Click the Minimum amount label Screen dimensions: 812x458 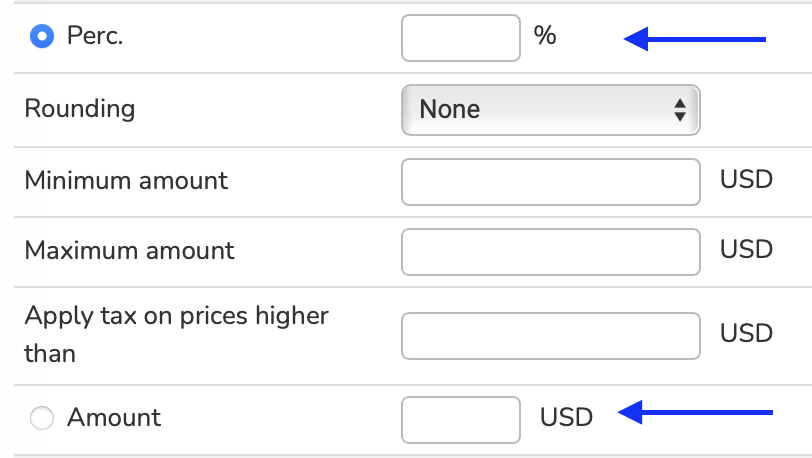126,181
